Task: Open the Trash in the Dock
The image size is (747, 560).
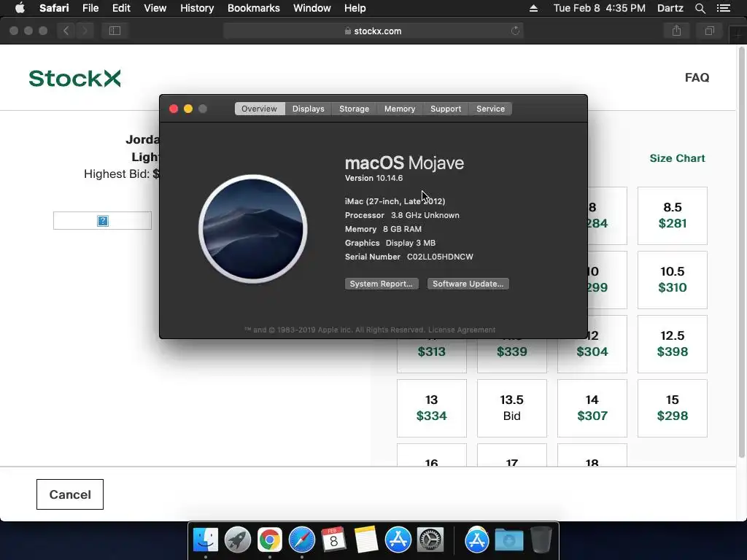Action: tap(541, 540)
